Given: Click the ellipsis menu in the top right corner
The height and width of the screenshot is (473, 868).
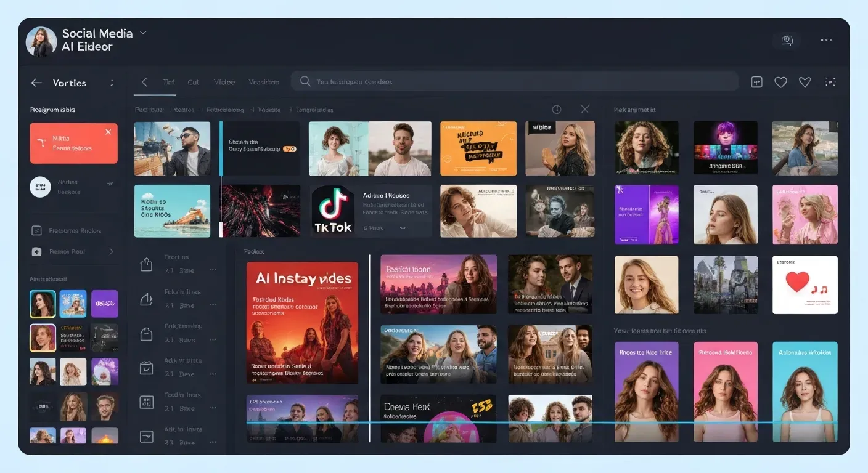Looking at the screenshot, I should tap(825, 40).
